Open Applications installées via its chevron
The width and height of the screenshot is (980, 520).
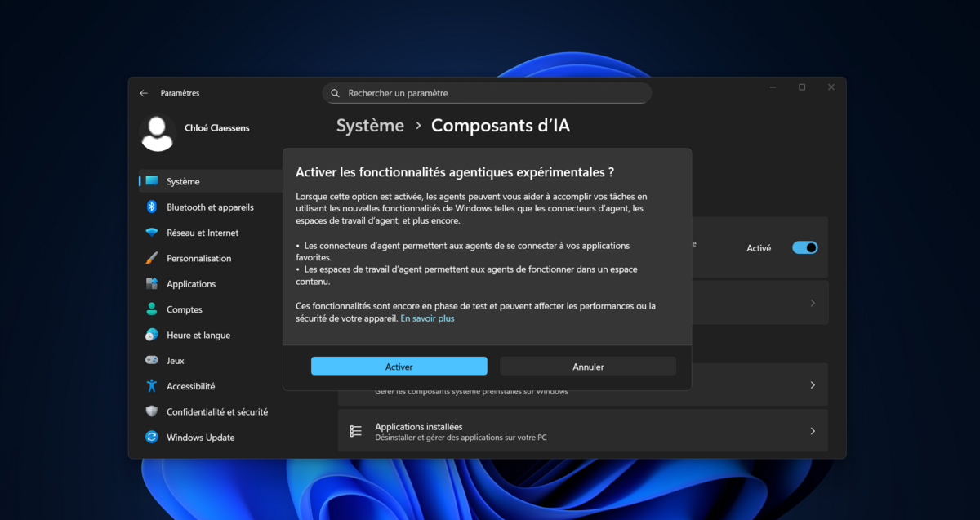pyautogui.click(x=812, y=430)
